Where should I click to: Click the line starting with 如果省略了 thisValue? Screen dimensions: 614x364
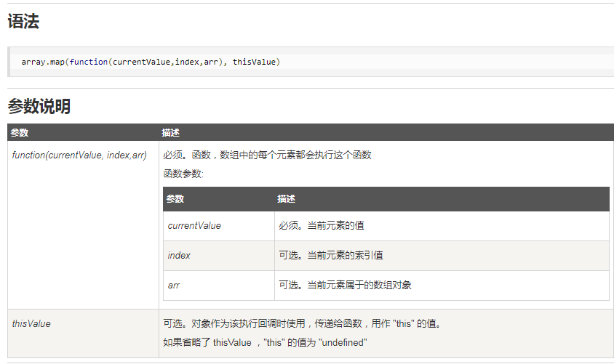pos(265,342)
